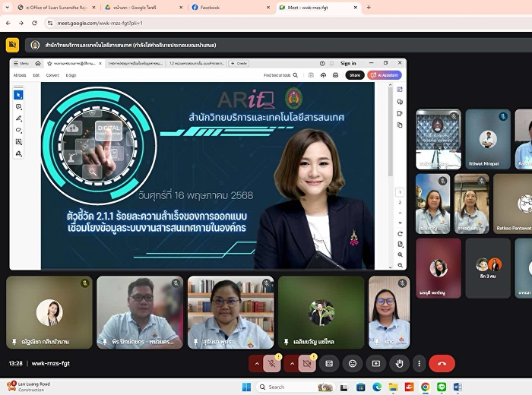Choose the Acrobat highlight pen tool
532x395 pixels.
(x=19, y=118)
